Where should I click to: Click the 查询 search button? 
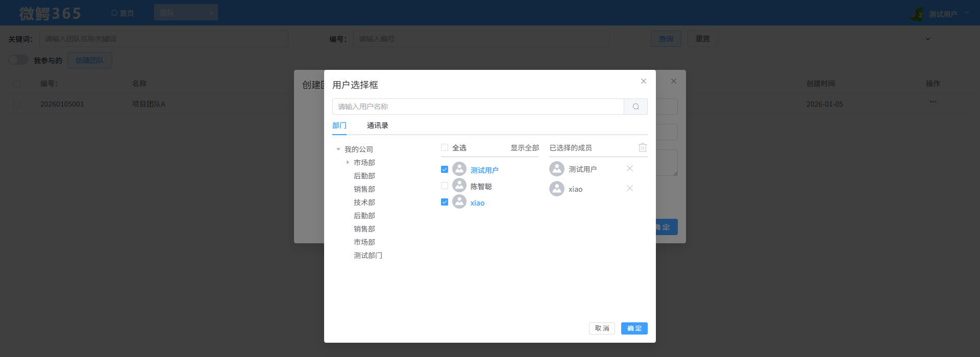point(666,39)
